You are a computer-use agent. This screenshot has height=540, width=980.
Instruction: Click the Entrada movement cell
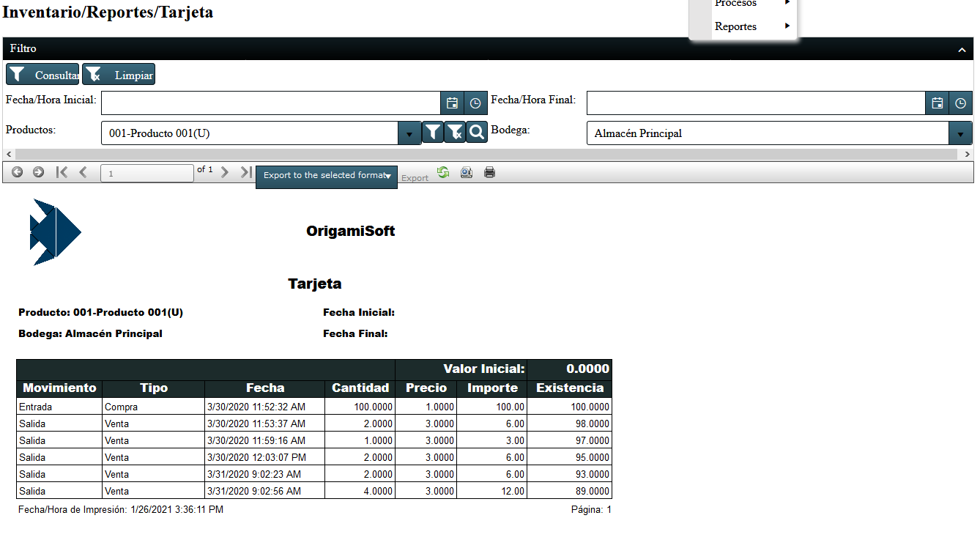pyautogui.click(x=59, y=407)
